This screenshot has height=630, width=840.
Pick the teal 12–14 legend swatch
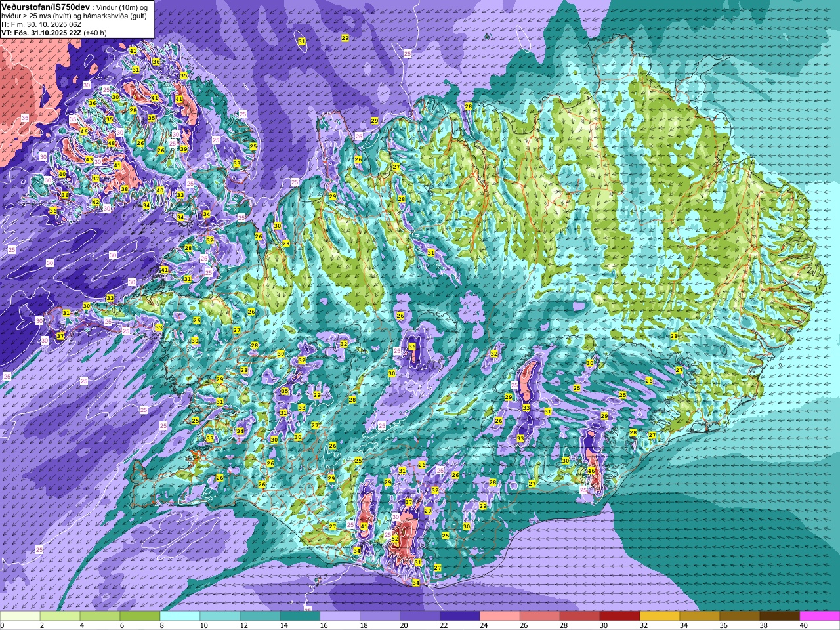coord(261,616)
